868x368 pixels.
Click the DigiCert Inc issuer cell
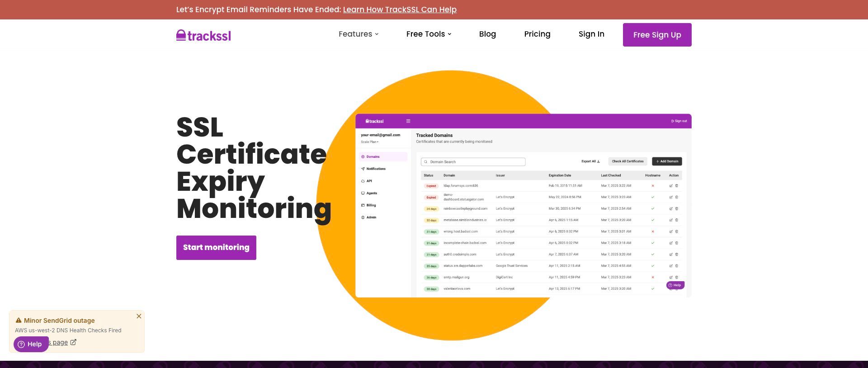point(504,277)
